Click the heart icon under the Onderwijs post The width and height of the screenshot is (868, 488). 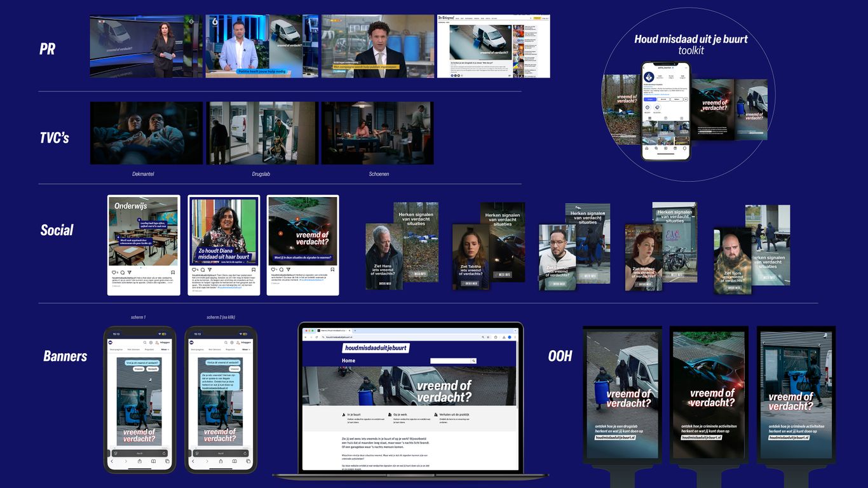pos(114,272)
